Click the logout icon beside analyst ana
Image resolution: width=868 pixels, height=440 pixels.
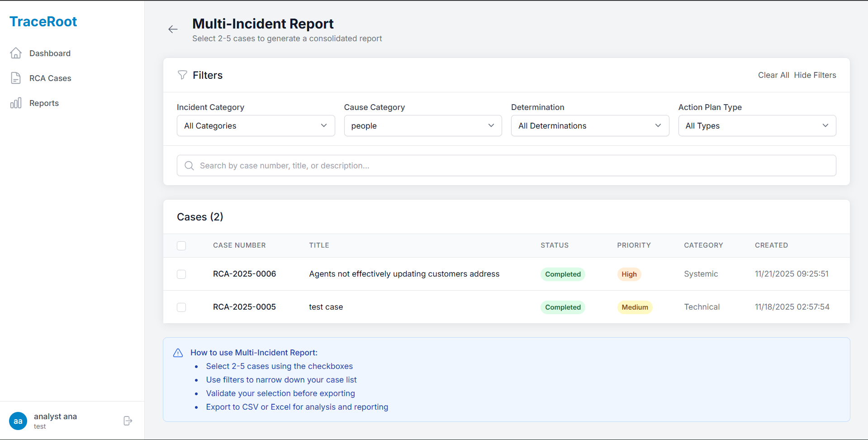click(128, 421)
